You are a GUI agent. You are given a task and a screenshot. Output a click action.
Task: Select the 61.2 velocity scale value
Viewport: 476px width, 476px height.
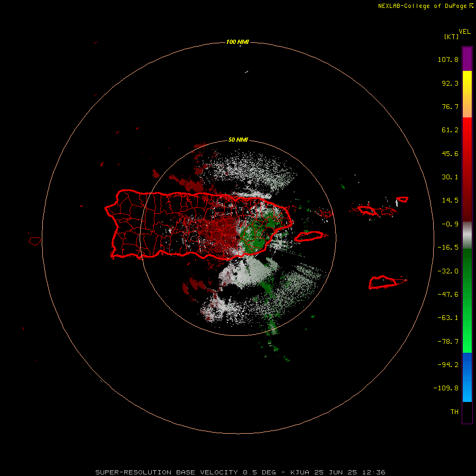pyautogui.click(x=450, y=130)
